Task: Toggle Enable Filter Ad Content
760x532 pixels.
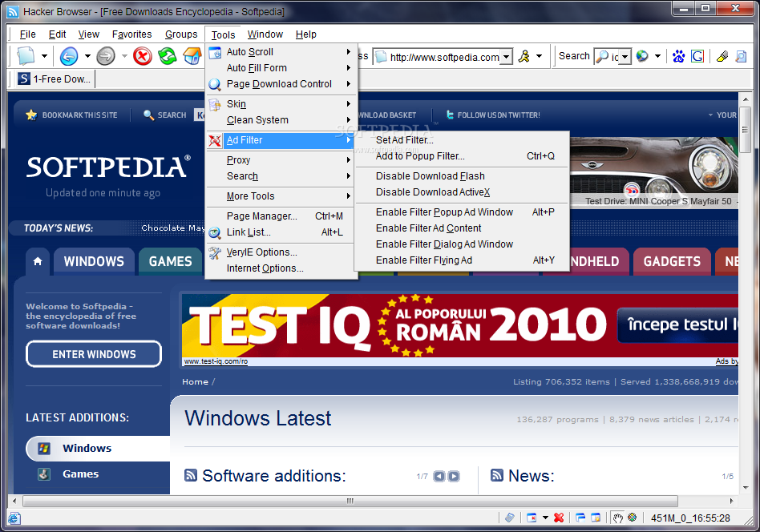Action: 462,228
